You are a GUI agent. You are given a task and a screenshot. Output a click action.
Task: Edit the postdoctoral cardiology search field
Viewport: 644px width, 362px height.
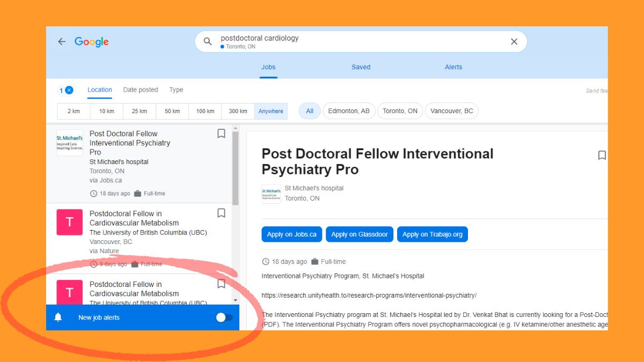click(361, 42)
